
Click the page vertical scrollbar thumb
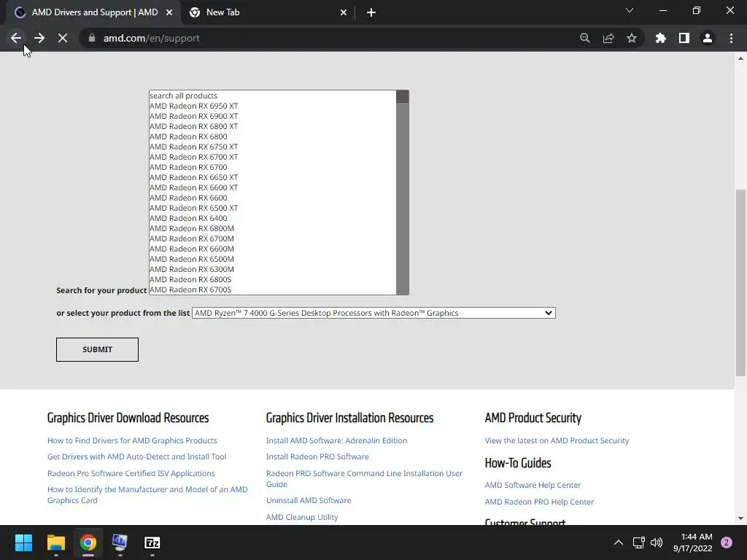pos(740,283)
